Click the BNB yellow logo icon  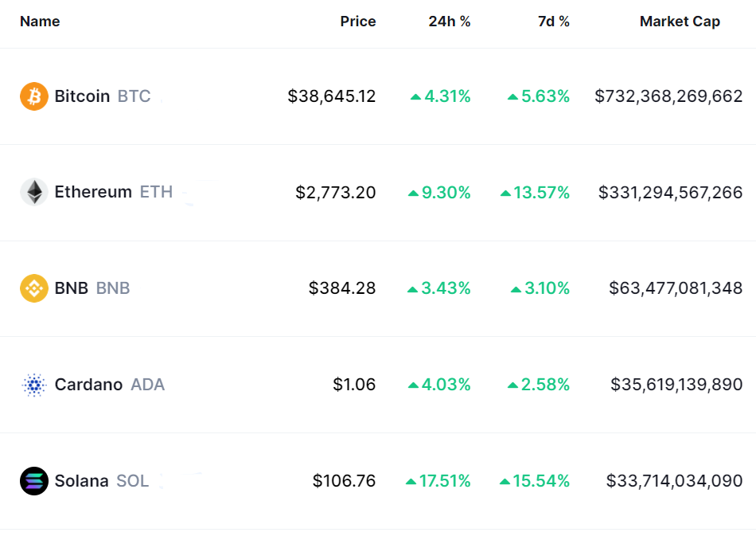click(x=33, y=288)
